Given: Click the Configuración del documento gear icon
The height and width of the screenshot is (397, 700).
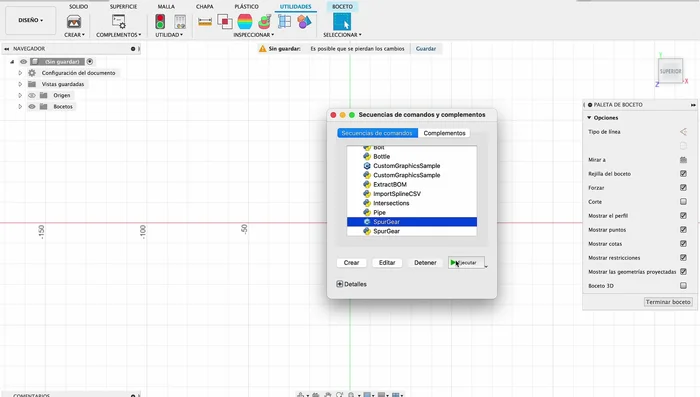Looking at the screenshot, I should (32, 73).
